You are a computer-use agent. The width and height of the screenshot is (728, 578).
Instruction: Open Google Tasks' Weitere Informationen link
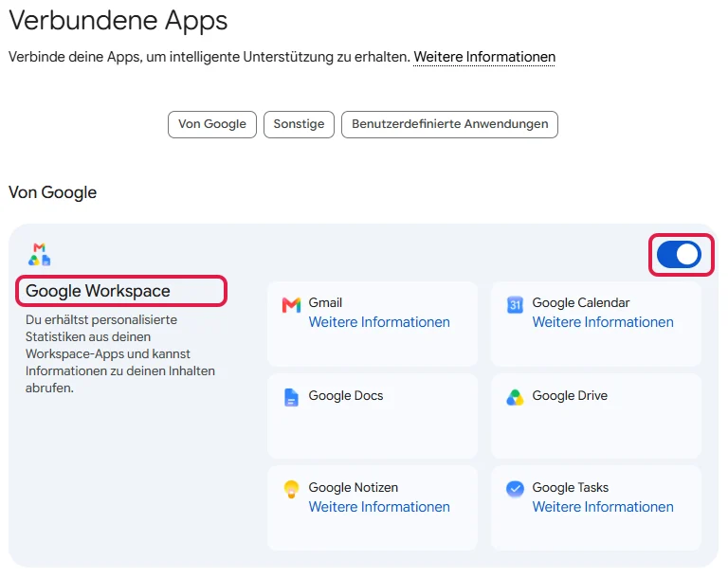(x=603, y=507)
